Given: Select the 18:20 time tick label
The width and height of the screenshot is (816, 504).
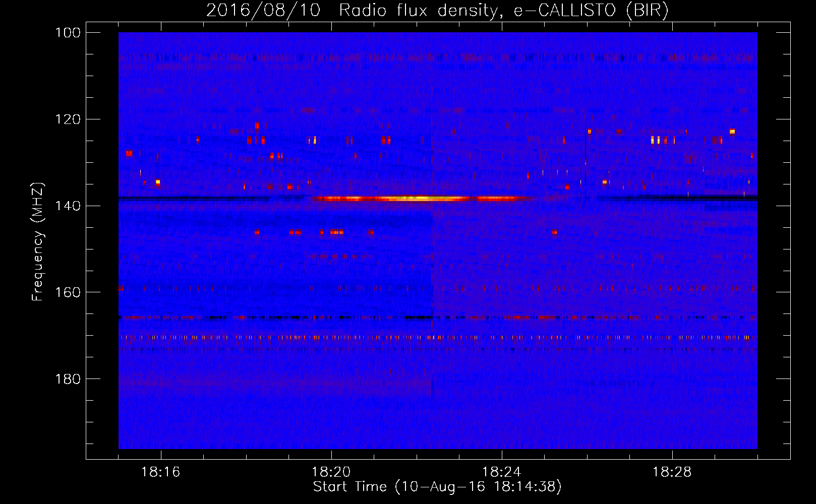Looking at the screenshot, I should pyautogui.click(x=331, y=472).
